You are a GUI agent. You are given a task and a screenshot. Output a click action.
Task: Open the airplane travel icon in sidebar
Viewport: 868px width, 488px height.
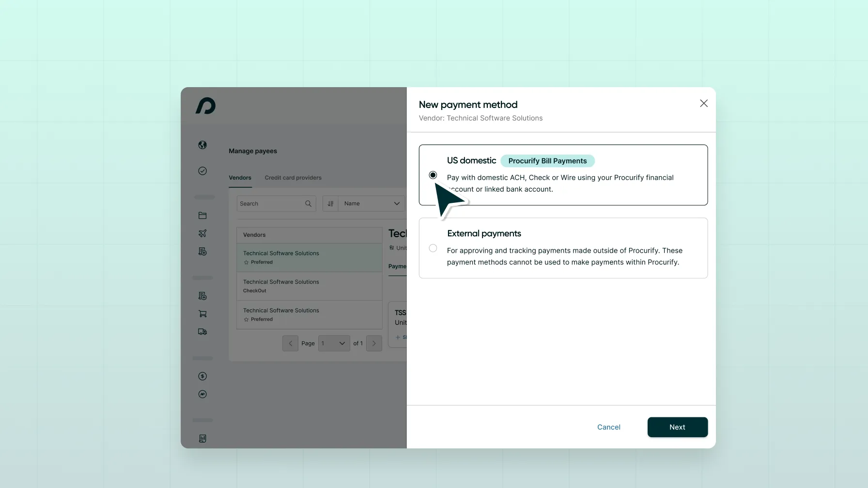pyautogui.click(x=202, y=233)
